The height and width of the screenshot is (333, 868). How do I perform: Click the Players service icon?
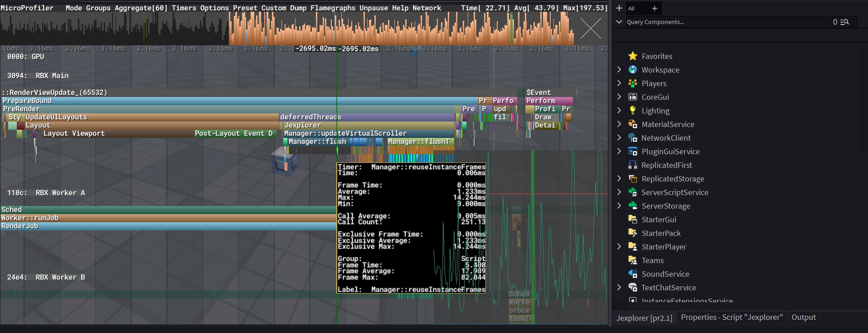pos(633,83)
